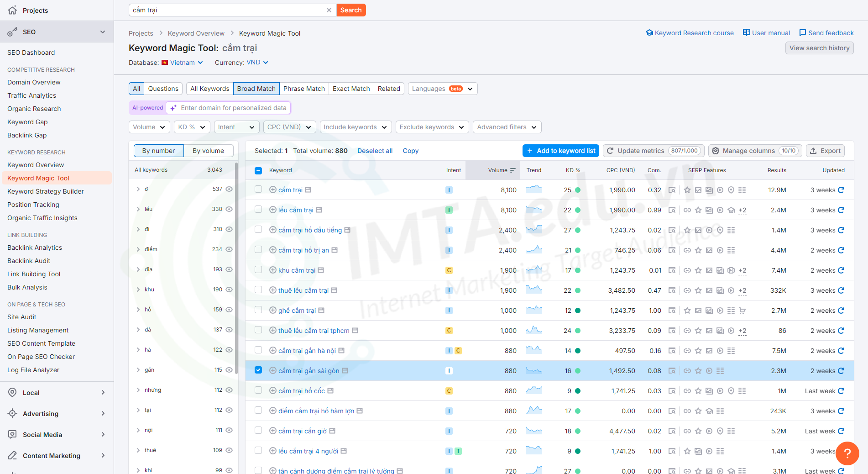Click Local pin icon in sidebar
The image size is (868, 474).
pyautogui.click(x=13, y=392)
